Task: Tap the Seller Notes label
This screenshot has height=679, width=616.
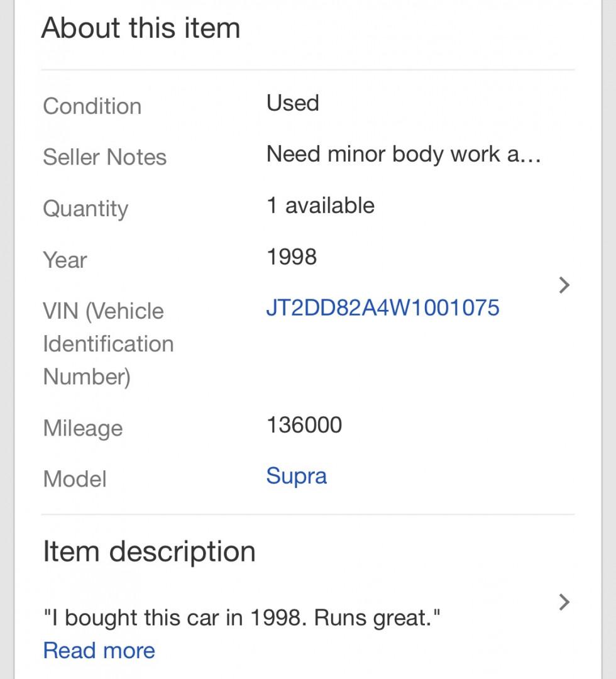Action: pyautogui.click(x=104, y=157)
